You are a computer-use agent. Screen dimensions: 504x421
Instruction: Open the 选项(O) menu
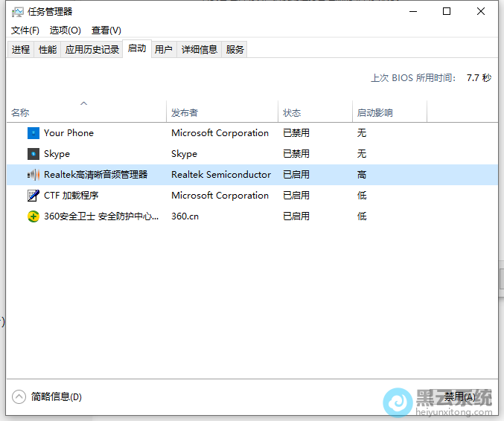tap(65, 30)
